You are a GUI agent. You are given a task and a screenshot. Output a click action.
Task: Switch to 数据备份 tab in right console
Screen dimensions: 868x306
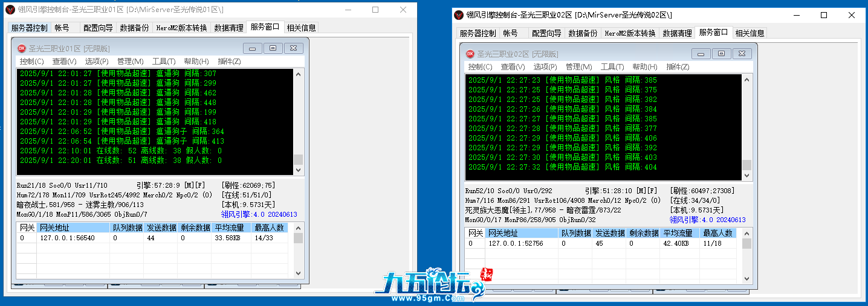coord(583,33)
